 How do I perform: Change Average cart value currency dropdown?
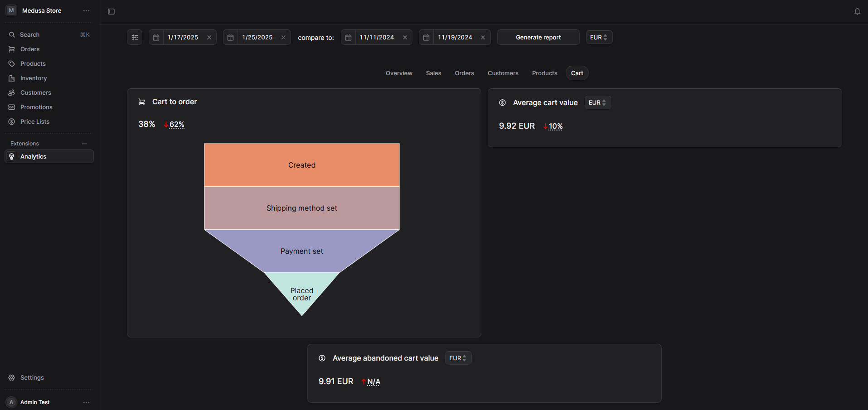[x=597, y=103]
